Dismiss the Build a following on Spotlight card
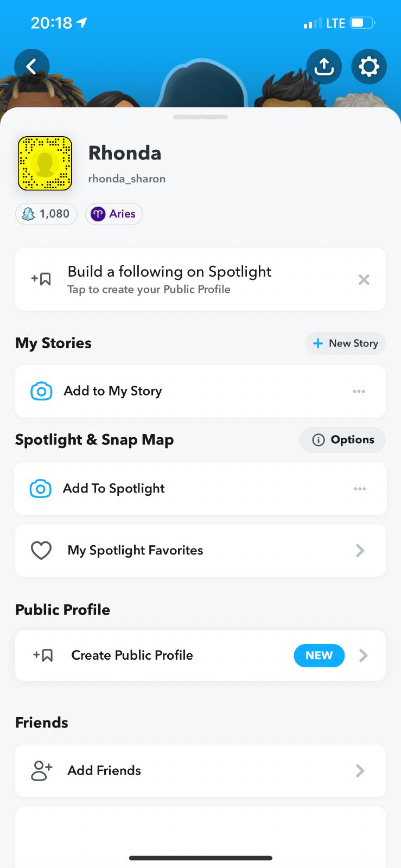The height and width of the screenshot is (868, 401). (364, 279)
